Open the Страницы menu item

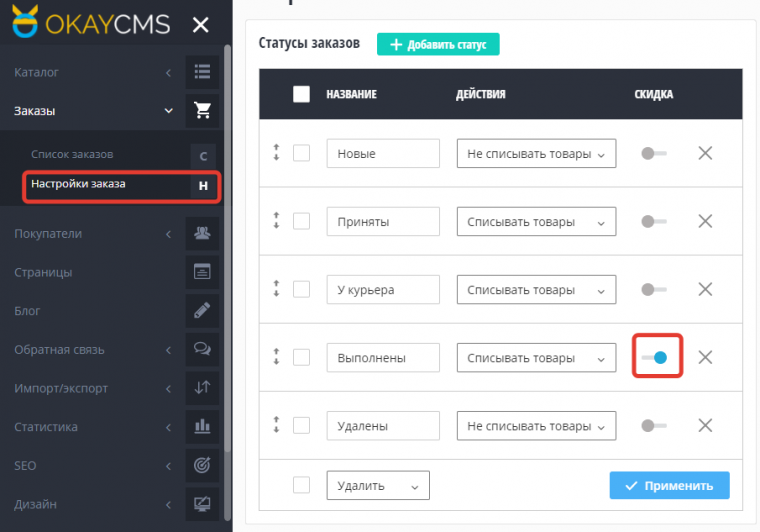coord(43,272)
